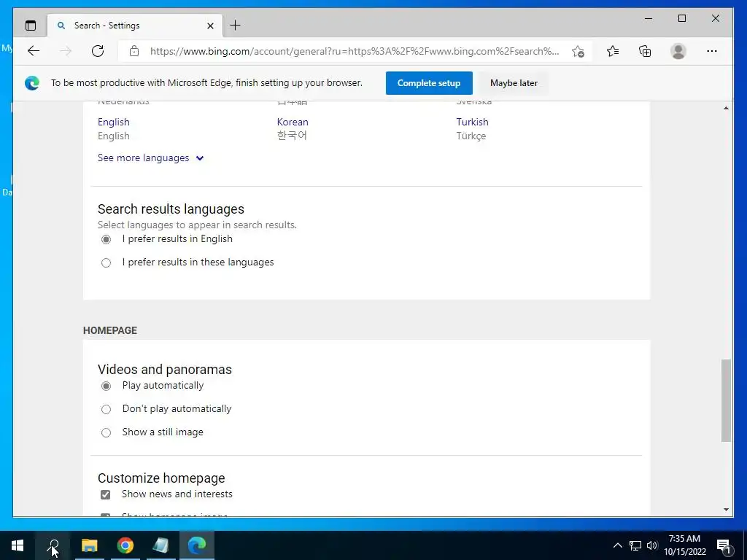Image resolution: width=747 pixels, height=560 pixels.
Task: Choose Turkish as display language
Action: pos(472,122)
